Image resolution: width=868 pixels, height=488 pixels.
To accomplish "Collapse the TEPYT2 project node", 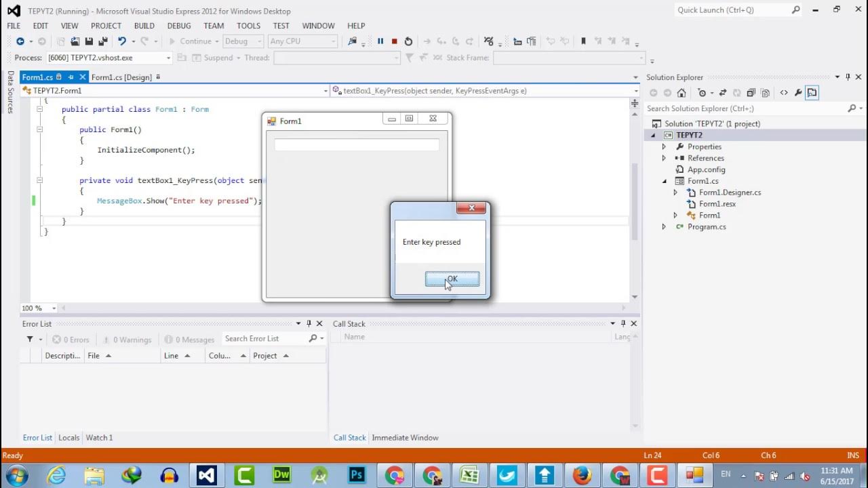I will pos(653,136).
